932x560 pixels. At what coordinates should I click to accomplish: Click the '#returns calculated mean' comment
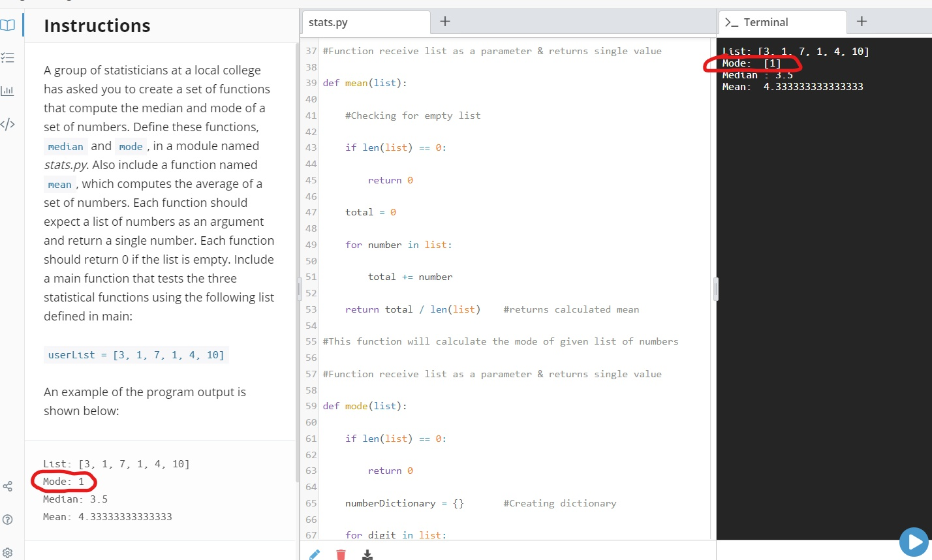coord(572,309)
